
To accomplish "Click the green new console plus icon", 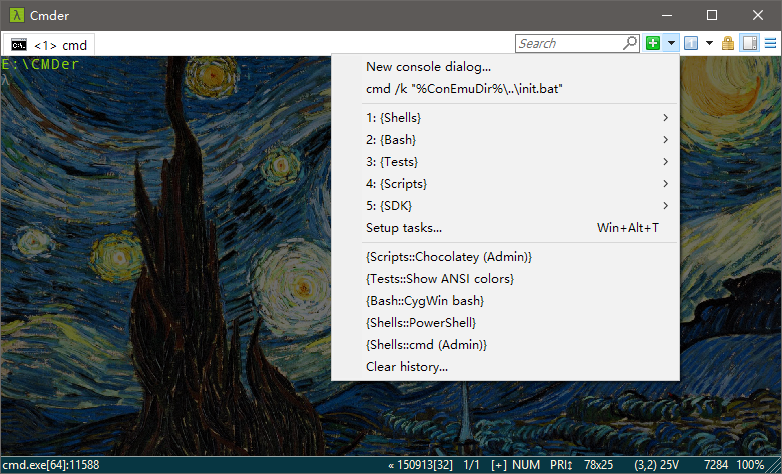I will tap(653, 43).
